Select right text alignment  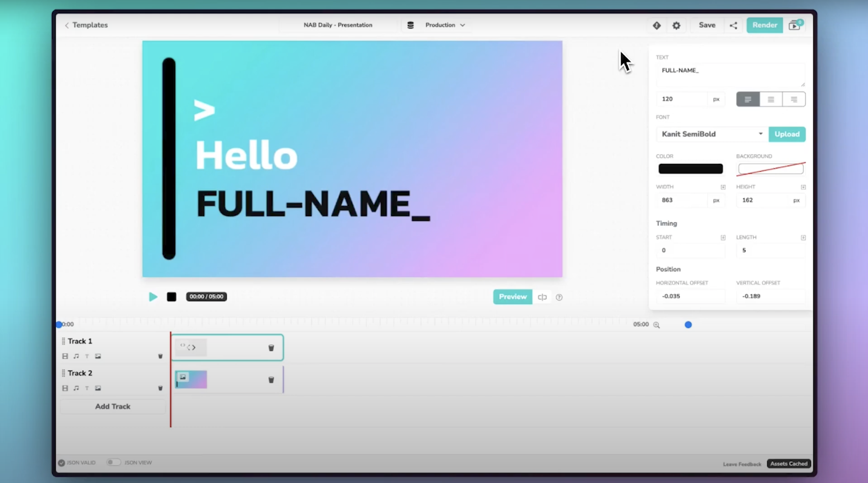pos(794,99)
